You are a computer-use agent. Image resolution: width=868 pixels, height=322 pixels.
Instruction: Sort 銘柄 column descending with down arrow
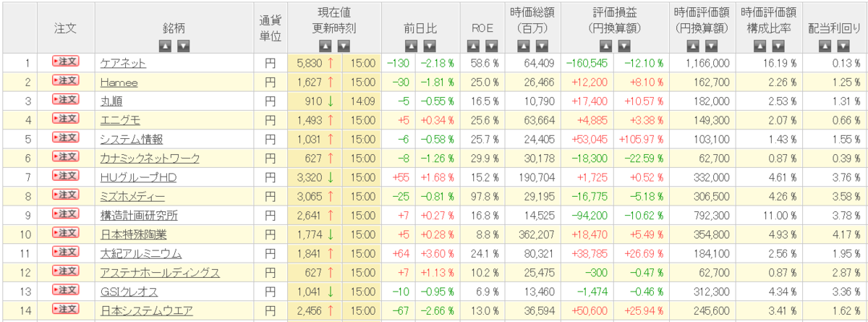tap(183, 46)
